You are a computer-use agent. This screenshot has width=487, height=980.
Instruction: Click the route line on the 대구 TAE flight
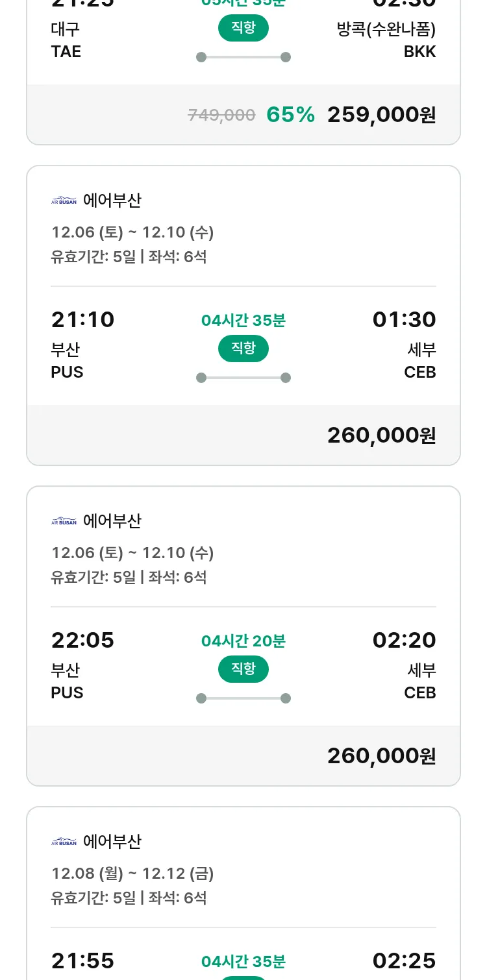[243, 57]
